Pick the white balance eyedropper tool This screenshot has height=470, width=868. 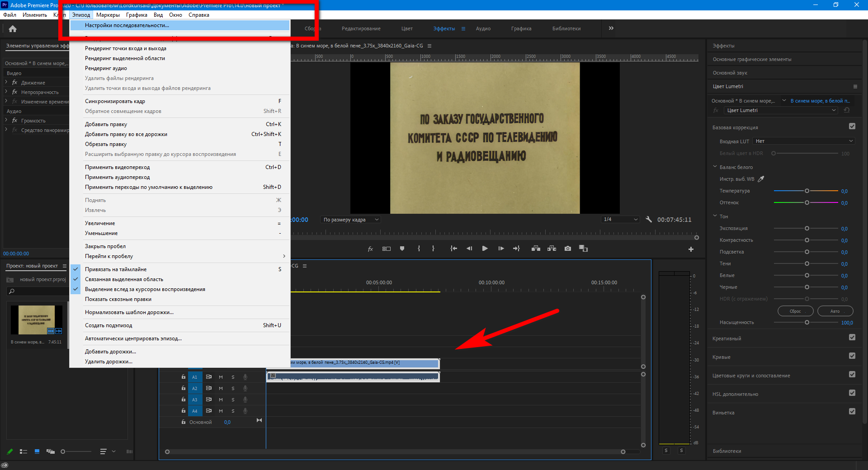click(761, 179)
